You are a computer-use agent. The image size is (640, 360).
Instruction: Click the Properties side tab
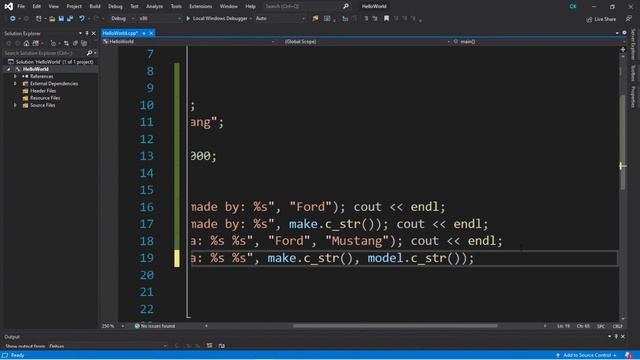click(x=633, y=96)
